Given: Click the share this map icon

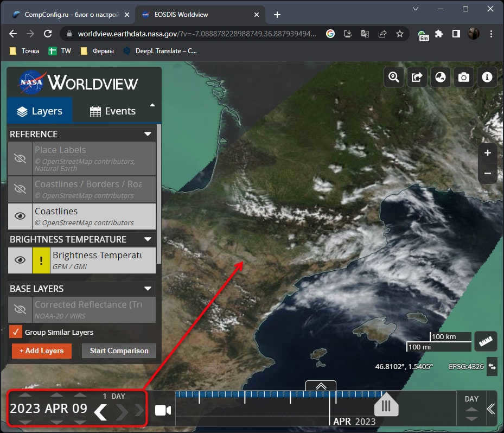Looking at the screenshot, I should pos(417,77).
